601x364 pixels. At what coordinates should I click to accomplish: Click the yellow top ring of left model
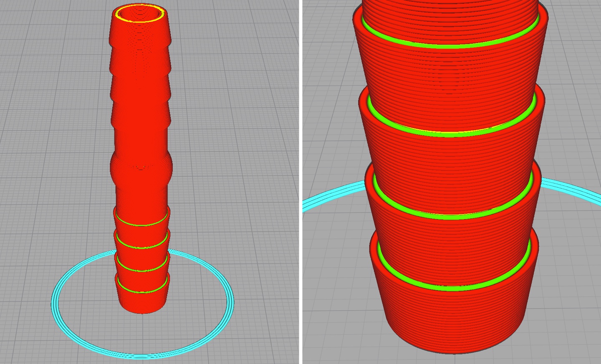point(140,14)
